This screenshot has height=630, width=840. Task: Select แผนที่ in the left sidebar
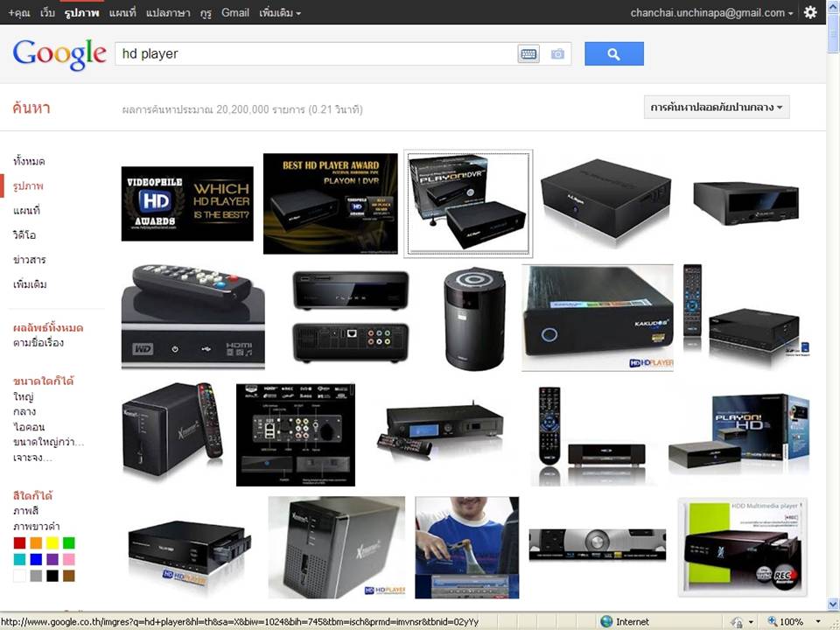coord(27,211)
